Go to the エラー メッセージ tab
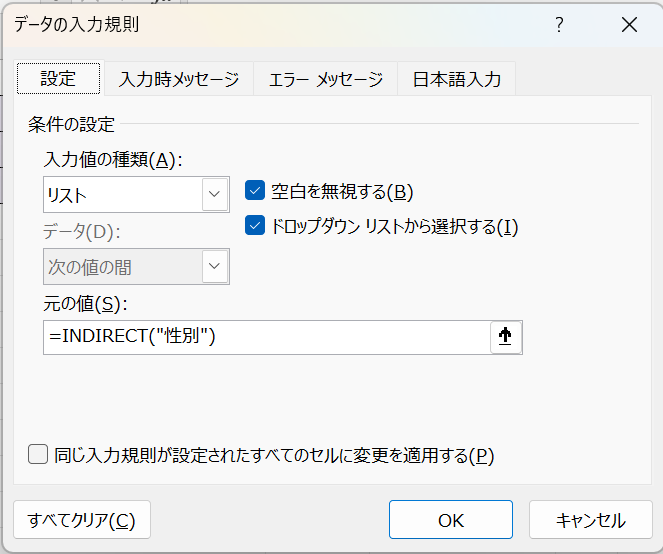This screenshot has width=663, height=554. click(325, 79)
